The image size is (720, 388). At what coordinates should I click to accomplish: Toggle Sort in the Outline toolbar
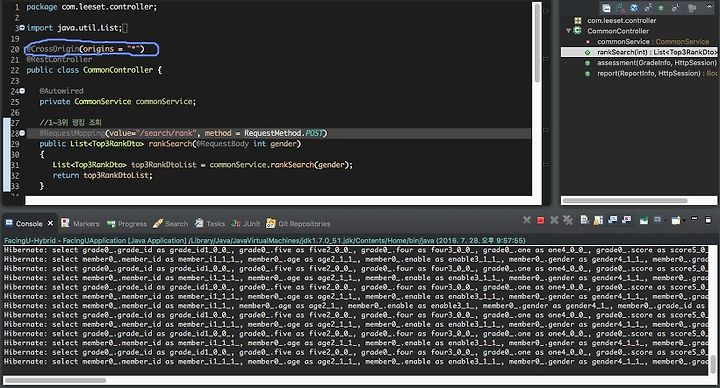tap(620, 8)
